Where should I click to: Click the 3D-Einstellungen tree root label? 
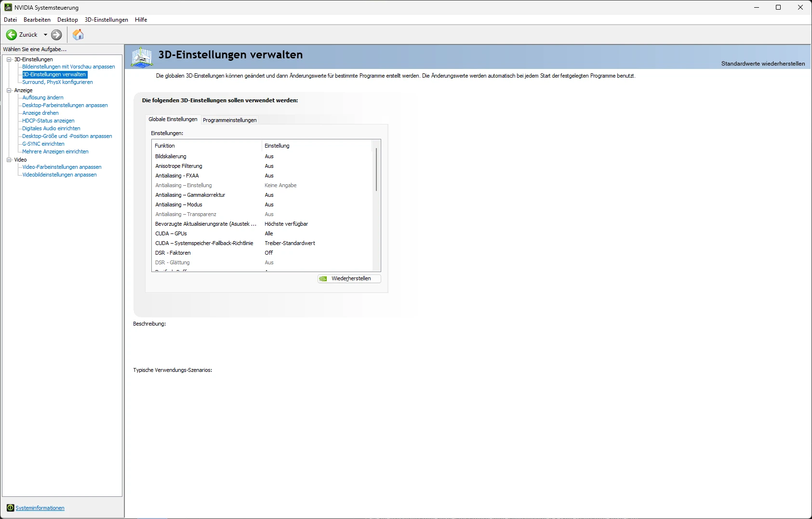(33, 59)
